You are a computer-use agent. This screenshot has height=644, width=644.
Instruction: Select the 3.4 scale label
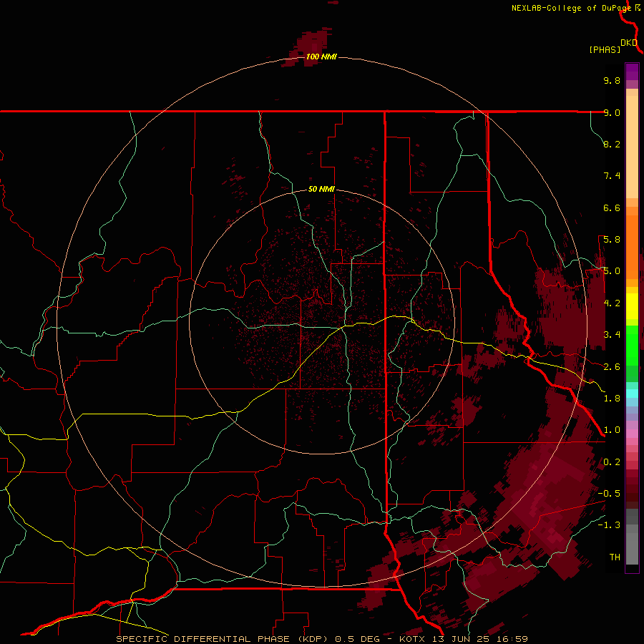pyautogui.click(x=612, y=335)
